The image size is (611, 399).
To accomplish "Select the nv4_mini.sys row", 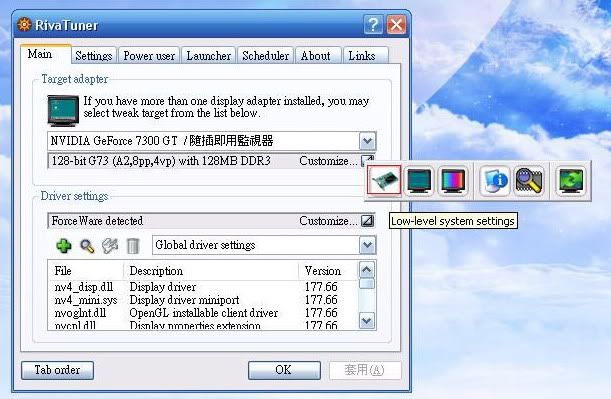I will click(203, 300).
